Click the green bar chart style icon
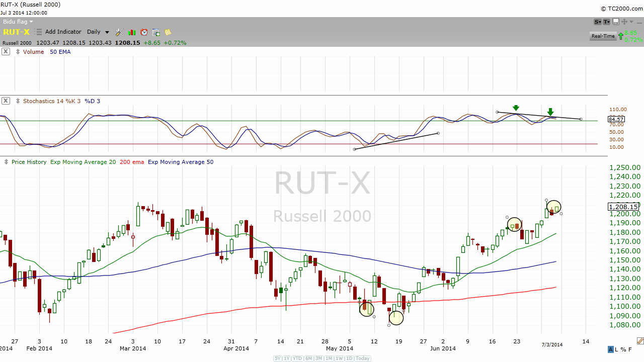Image resolution: width=644 pixels, height=362 pixels. [x=132, y=32]
